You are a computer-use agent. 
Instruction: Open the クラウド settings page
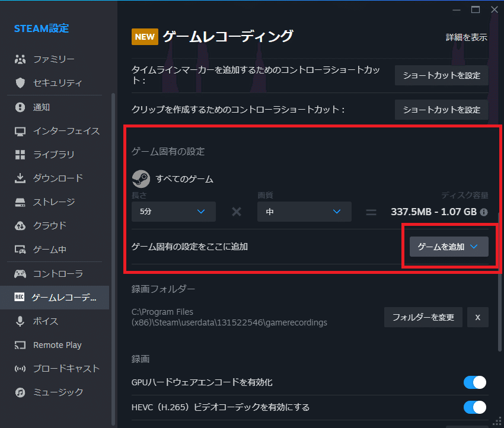tap(55, 226)
